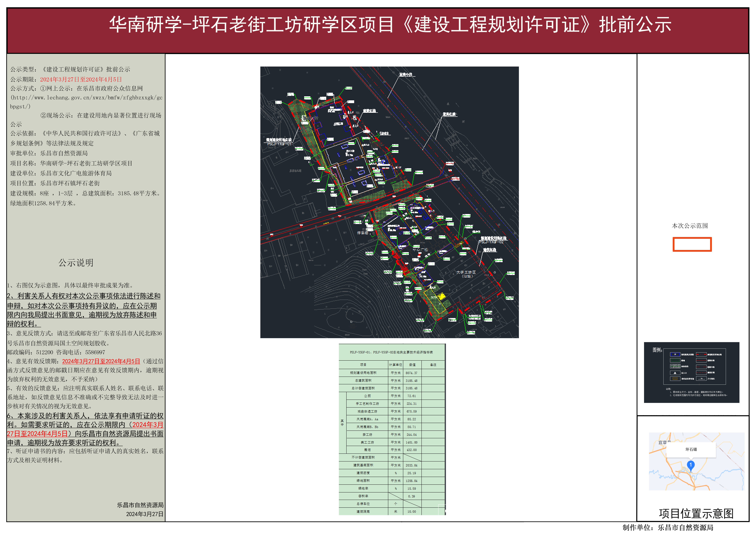Open the CAD site plan drawing
Screen dimensions: 756x535
coord(389,202)
